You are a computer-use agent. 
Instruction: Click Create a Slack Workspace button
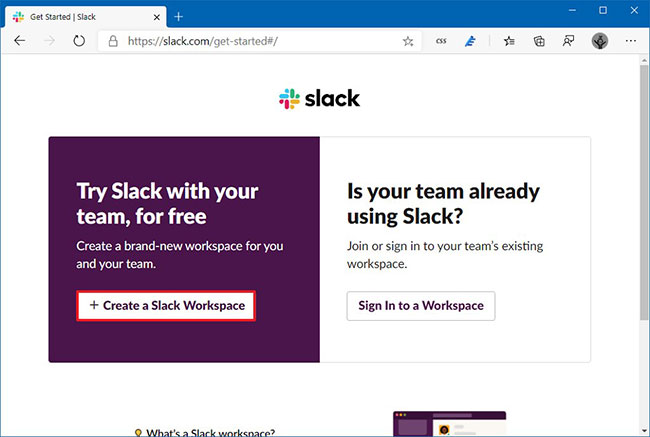[x=166, y=306]
